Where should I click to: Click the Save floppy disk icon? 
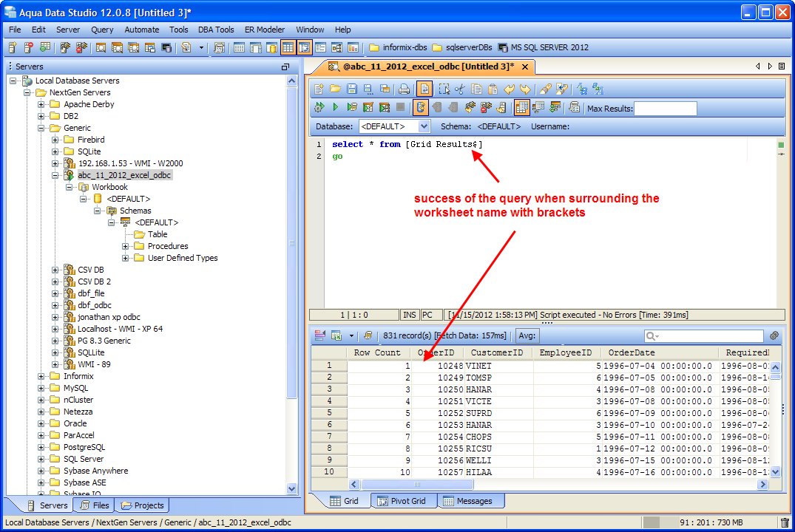click(352, 89)
